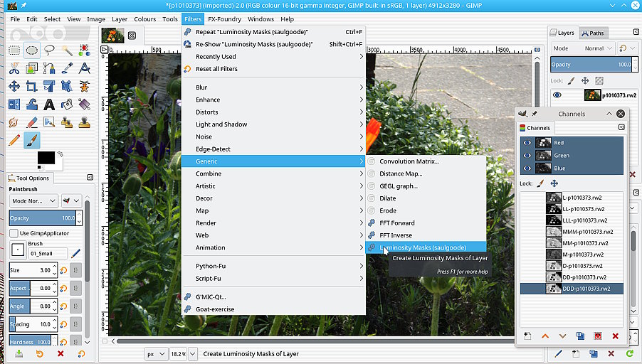Toggle lock alpha channel in Layers panel
This screenshot has width=642, height=364.
click(x=599, y=80)
